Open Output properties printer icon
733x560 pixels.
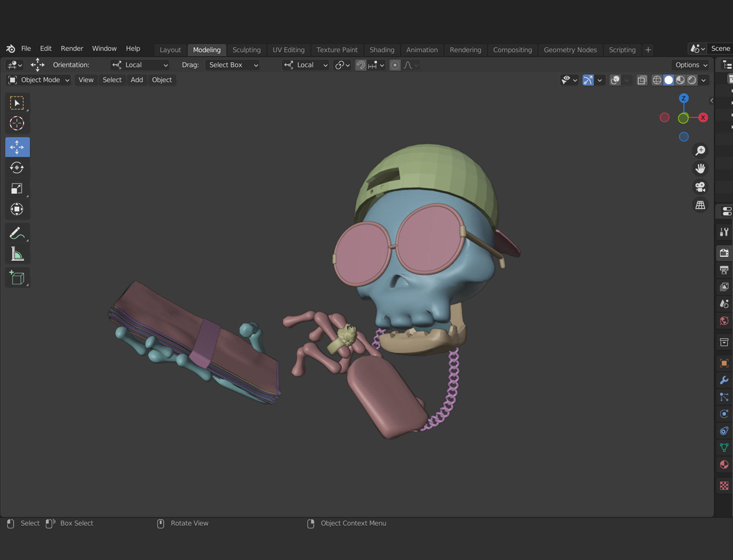(724, 270)
